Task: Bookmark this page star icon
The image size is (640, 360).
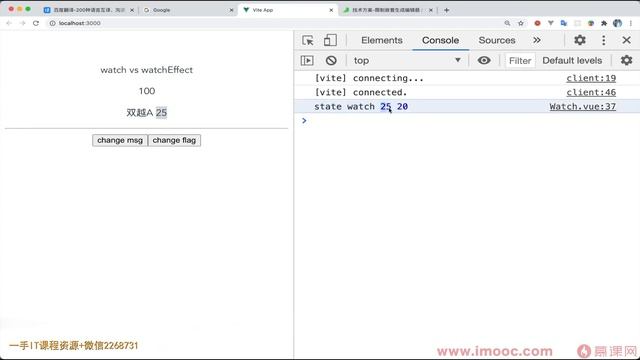Action: pyautogui.click(x=521, y=23)
